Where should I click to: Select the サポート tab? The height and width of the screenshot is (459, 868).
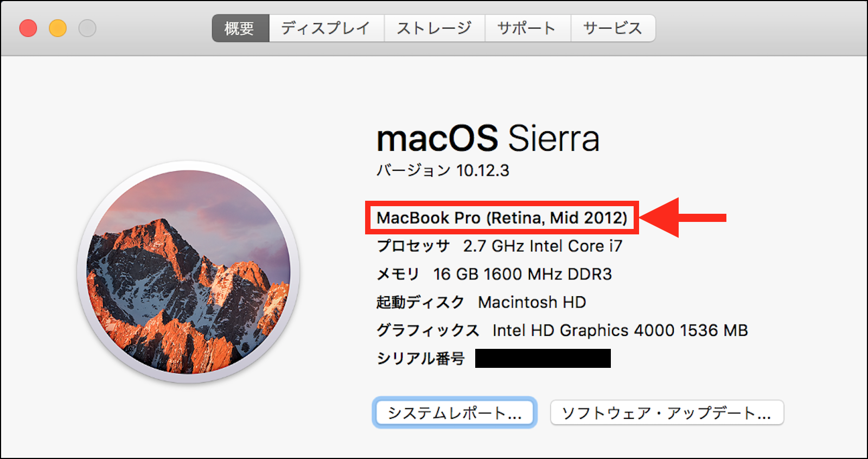(x=527, y=28)
